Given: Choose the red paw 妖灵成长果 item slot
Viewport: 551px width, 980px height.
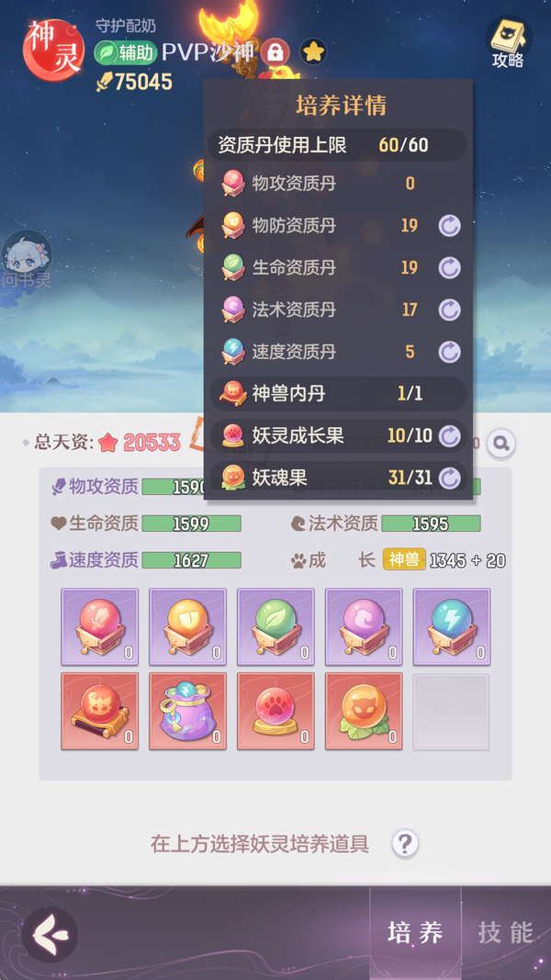Looking at the screenshot, I should click(276, 711).
